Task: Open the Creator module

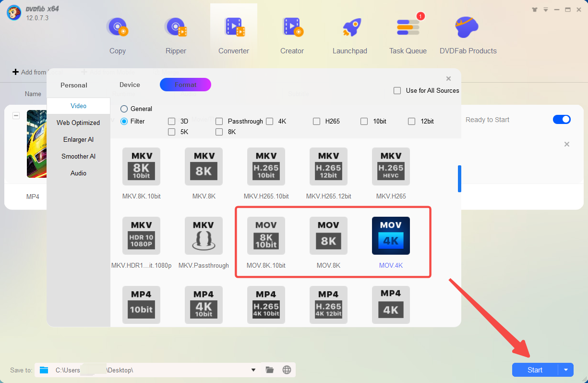Action: [292, 35]
